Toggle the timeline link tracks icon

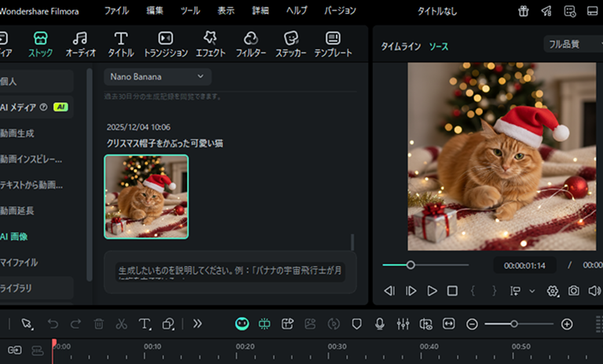15,350
